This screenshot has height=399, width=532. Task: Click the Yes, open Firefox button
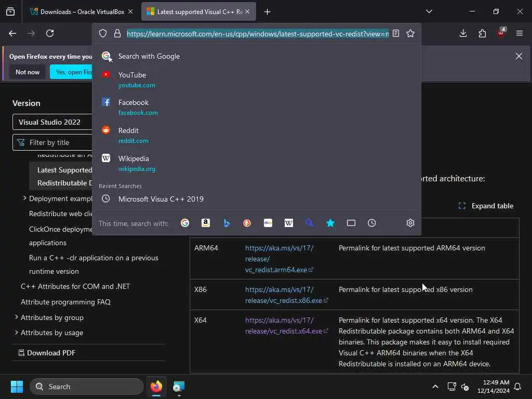coord(71,72)
